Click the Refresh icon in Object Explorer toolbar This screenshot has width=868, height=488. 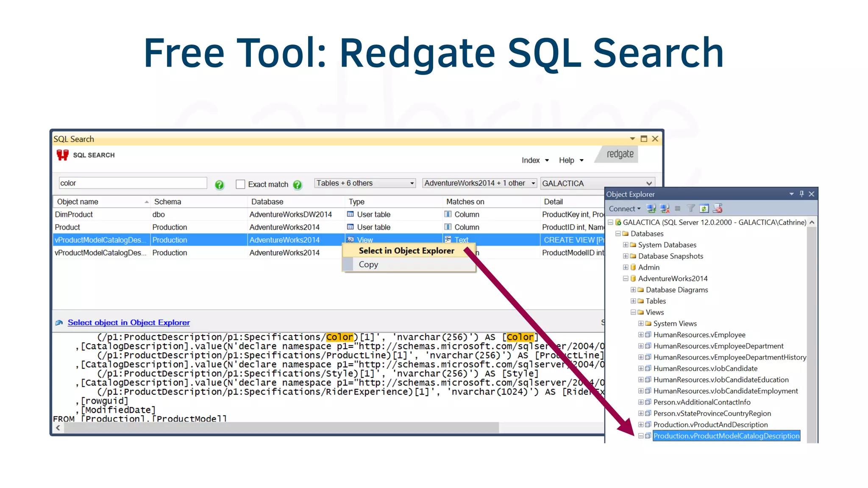tap(704, 208)
